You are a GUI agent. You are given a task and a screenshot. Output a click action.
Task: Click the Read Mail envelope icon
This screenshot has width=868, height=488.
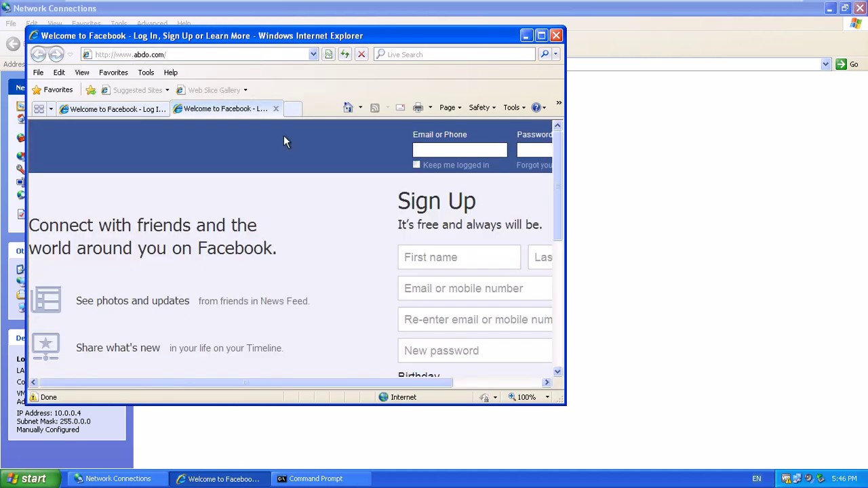click(400, 107)
